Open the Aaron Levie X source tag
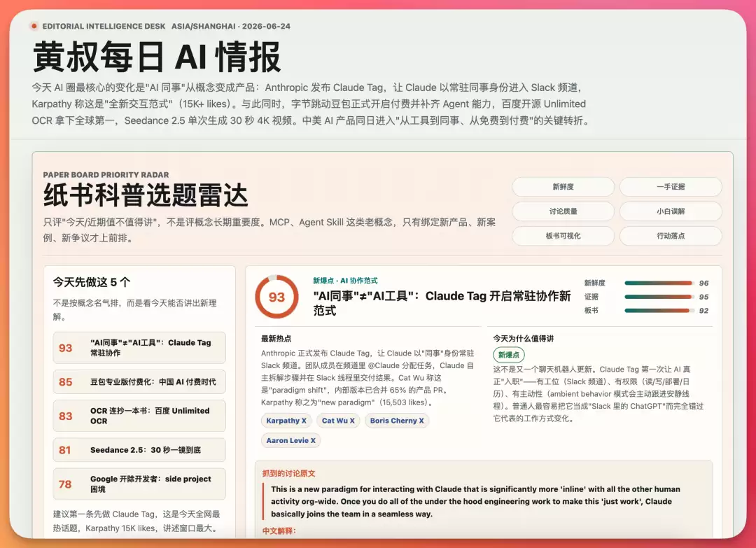This screenshot has width=756, height=548. [x=290, y=440]
